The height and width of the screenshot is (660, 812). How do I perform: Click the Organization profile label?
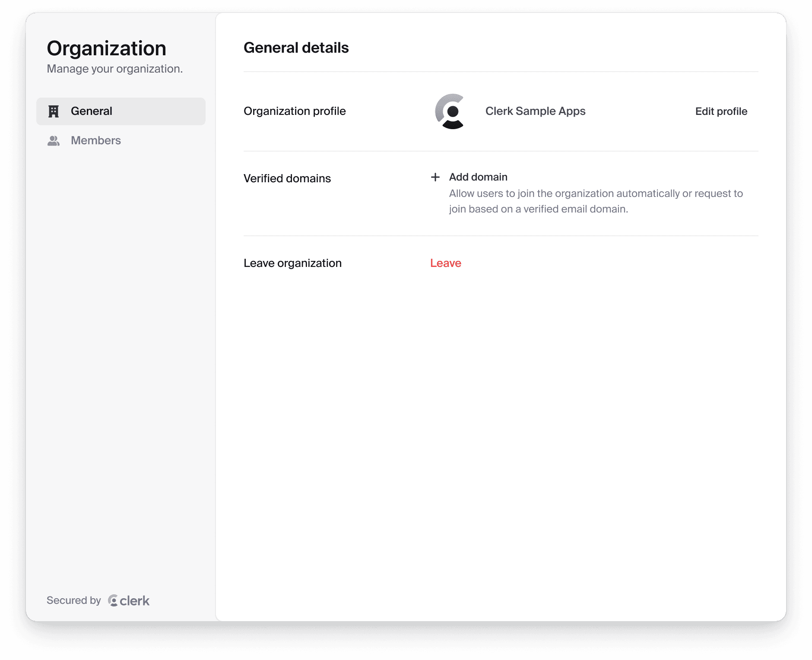(295, 111)
